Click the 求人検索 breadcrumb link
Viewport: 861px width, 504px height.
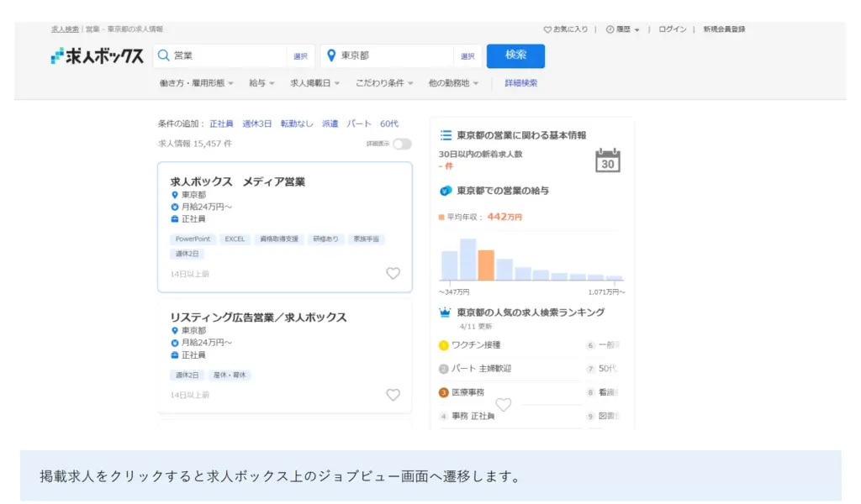(x=65, y=29)
